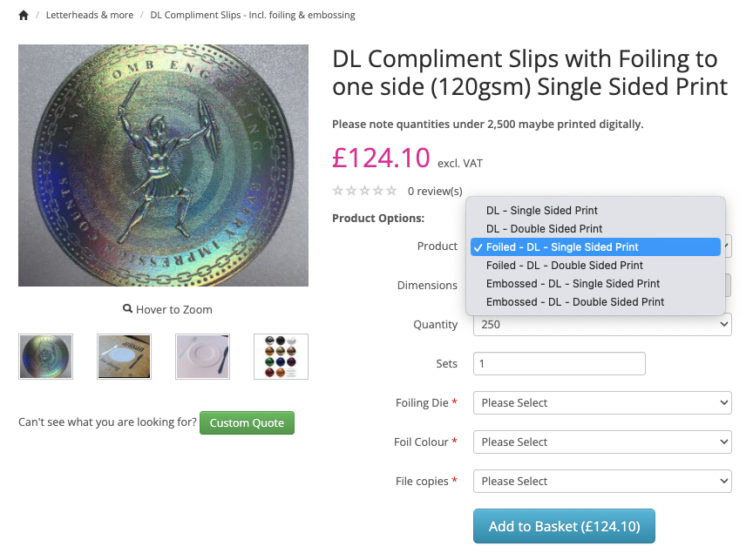The image size is (753, 560).
Task: Click the green Custom Quote button
Action: click(x=247, y=423)
